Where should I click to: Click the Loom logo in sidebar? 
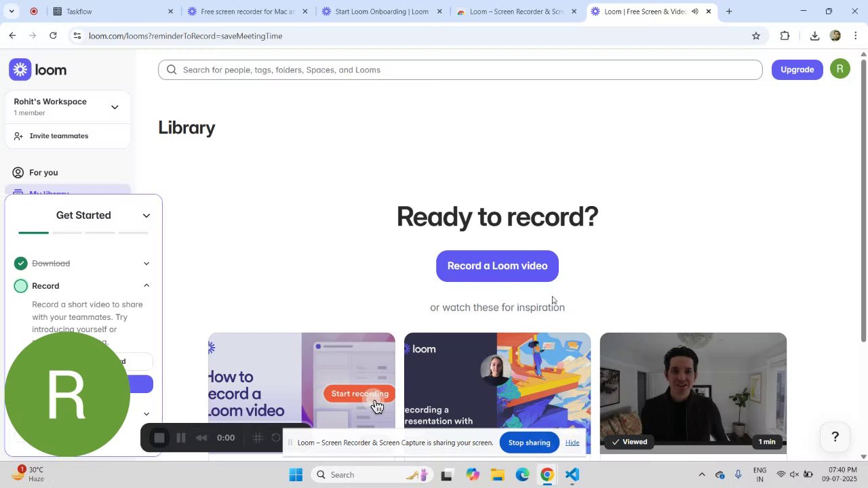tap(37, 70)
